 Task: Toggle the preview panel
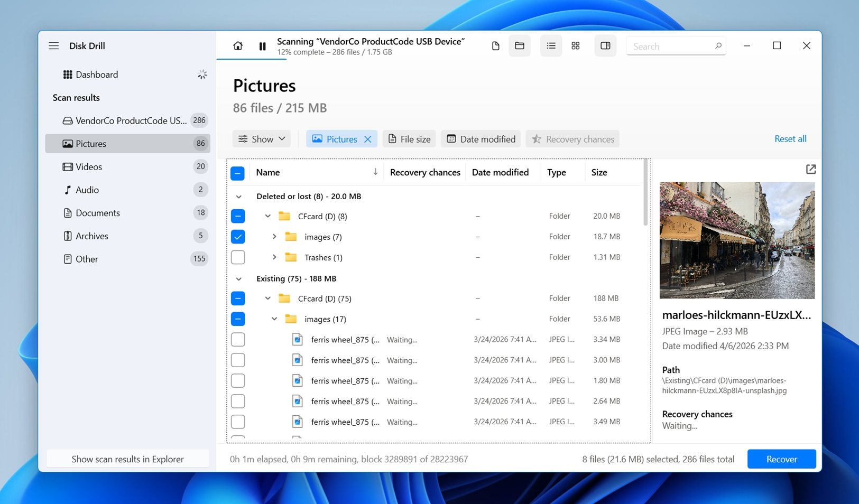coord(606,46)
